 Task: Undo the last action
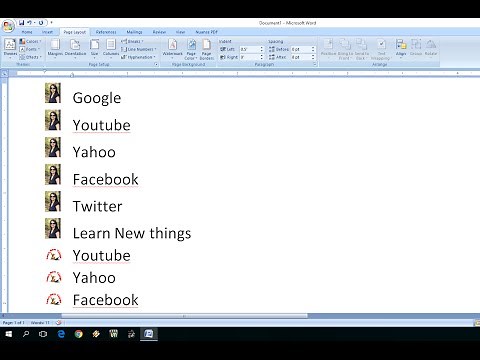click(x=29, y=23)
